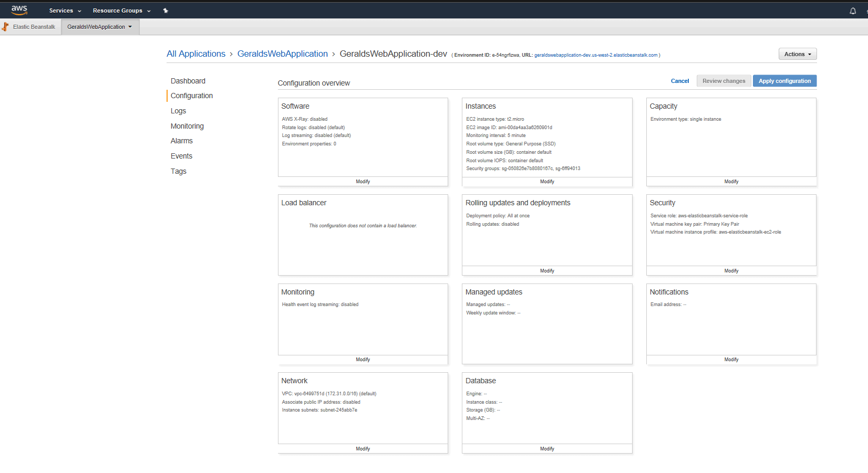Click the pushpin shortcut icon
The width and height of the screenshot is (868, 473).
click(x=166, y=10)
